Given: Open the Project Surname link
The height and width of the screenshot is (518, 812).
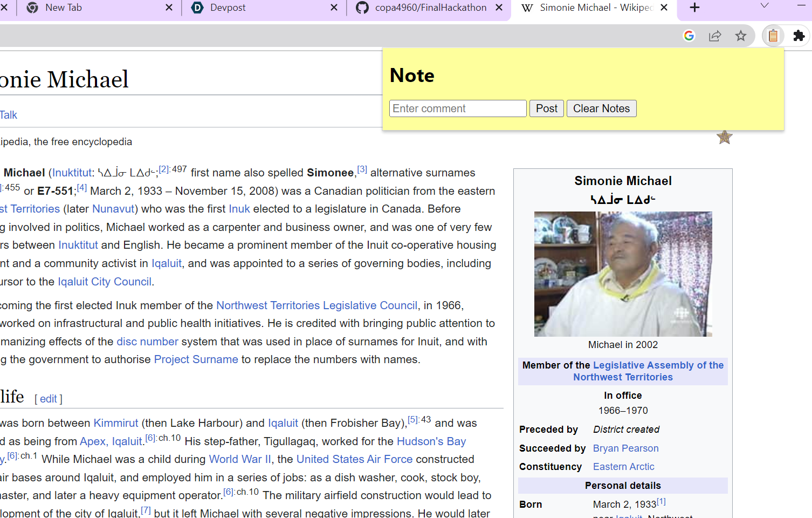Looking at the screenshot, I should point(196,359).
